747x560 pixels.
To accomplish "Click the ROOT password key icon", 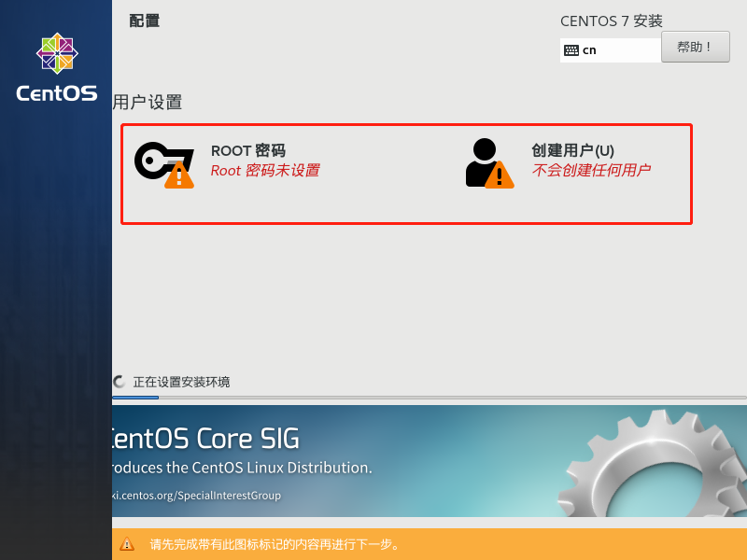I will tap(159, 161).
